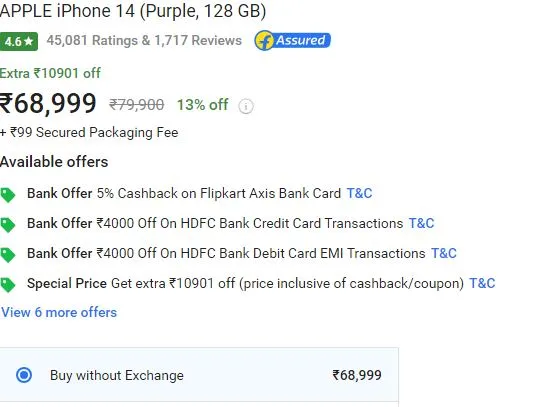Open T&C for HDFC Debit Card EMI offer
The height and width of the screenshot is (407, 543).
click(x=444, y=253)
